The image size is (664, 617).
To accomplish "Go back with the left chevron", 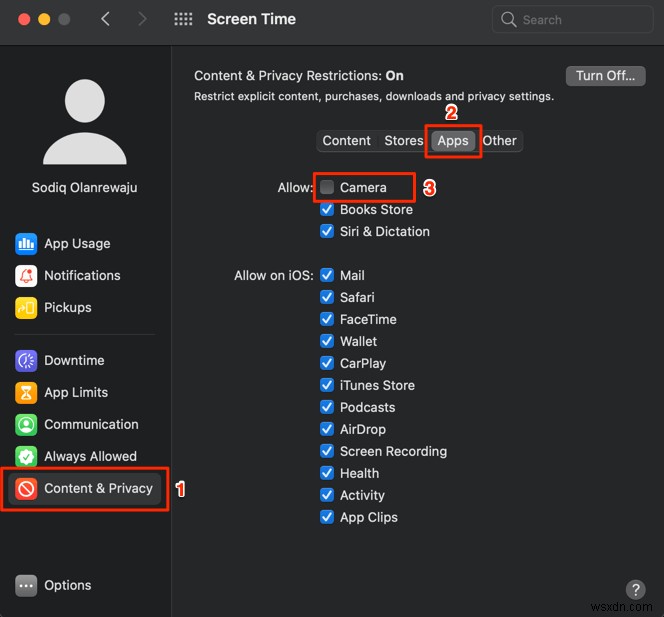I will click(105, 19).
